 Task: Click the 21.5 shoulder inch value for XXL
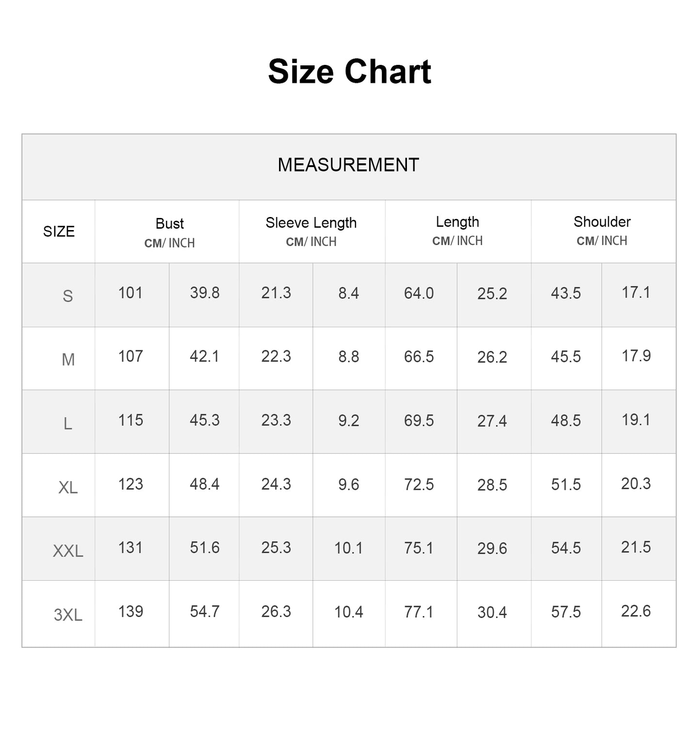(636, 547)
